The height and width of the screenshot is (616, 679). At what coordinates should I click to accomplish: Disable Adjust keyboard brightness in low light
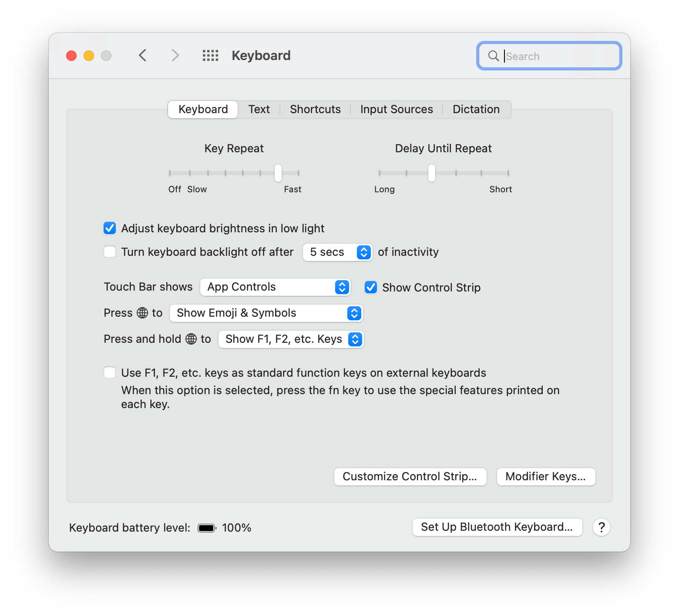pyautogui.click(x=109, y=228)
